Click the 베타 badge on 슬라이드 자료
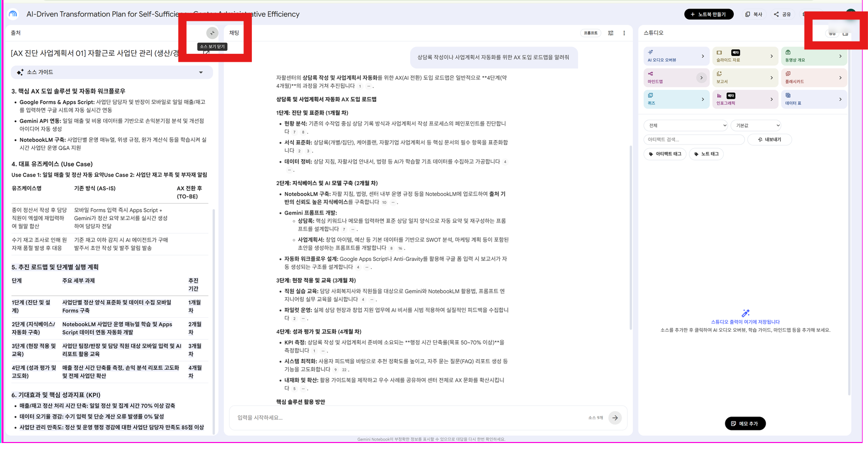This screenshot has height=452, width=868. [735, 52]
